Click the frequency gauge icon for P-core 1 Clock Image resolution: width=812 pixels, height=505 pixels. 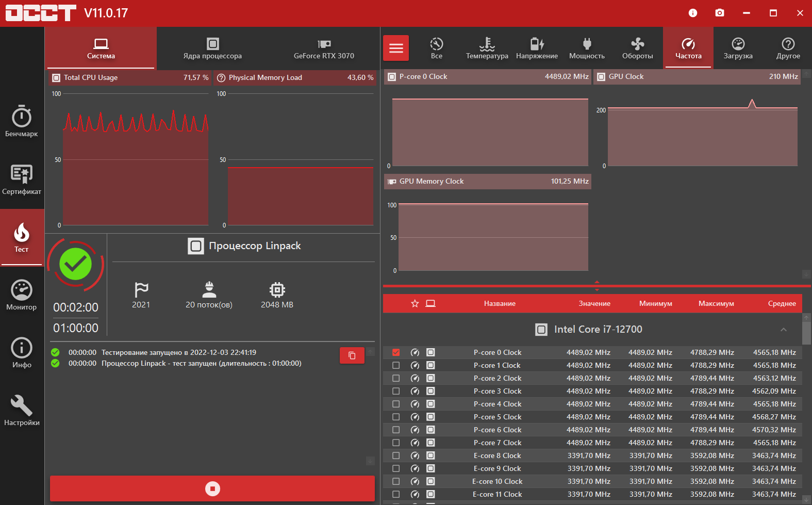[x=415, y=365]
